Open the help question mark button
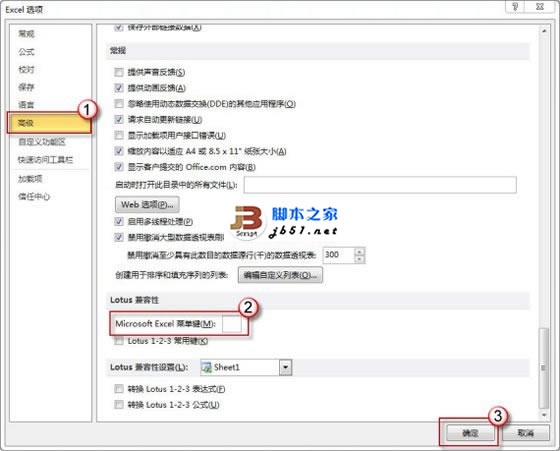560x451 pixels. (x=515, y=7)
